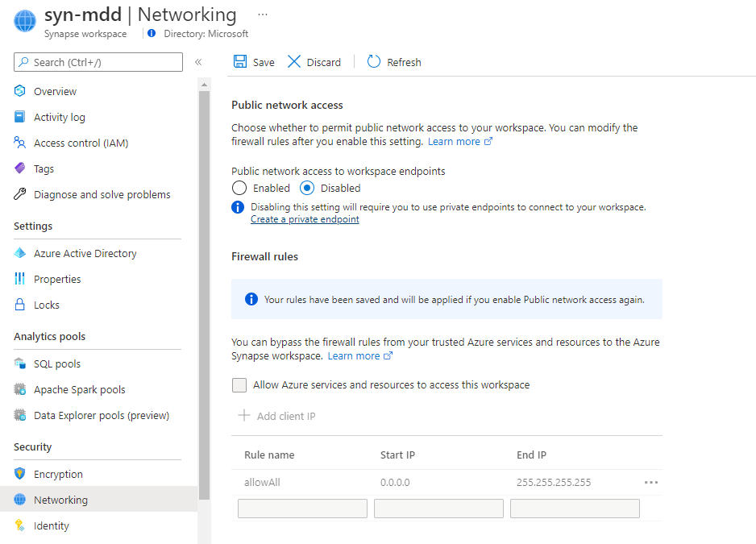
Task: Click the Azure Active Directory diamond icon
Action: coord(20,253)
